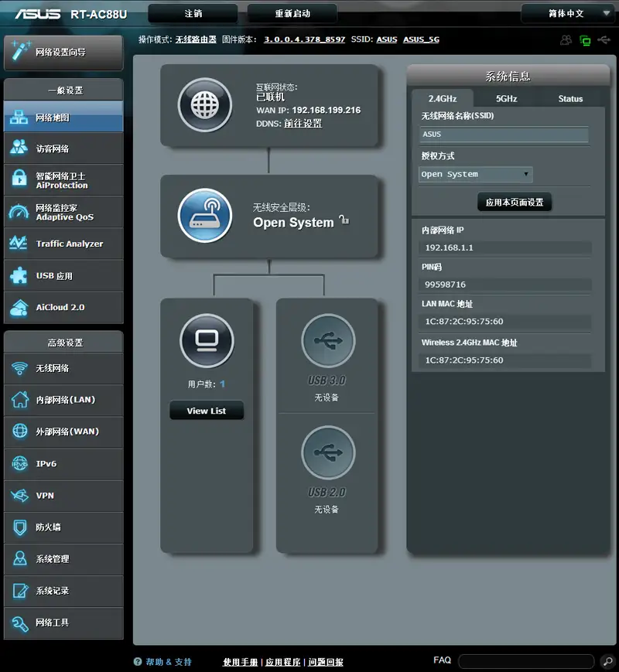The height and width of the screenshot is (672, 619).
Task: Click the 应用程序 utility link
Action: pos(282,662)
